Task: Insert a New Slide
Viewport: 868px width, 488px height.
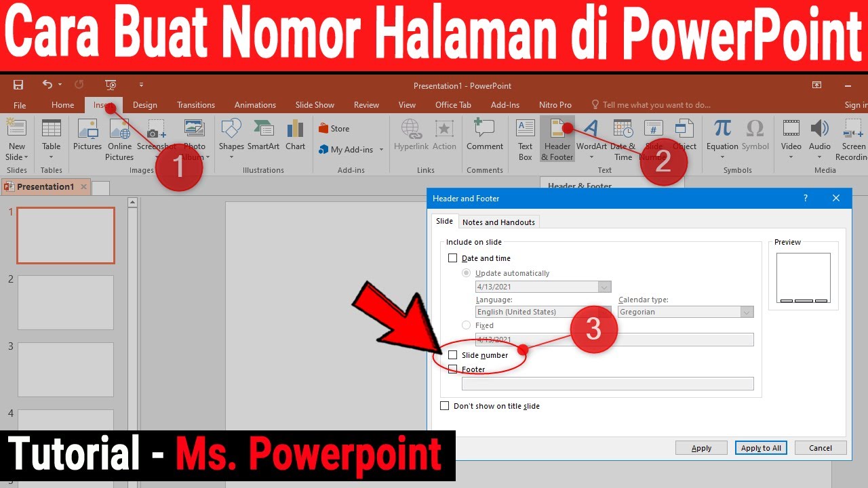Action: 16,140
